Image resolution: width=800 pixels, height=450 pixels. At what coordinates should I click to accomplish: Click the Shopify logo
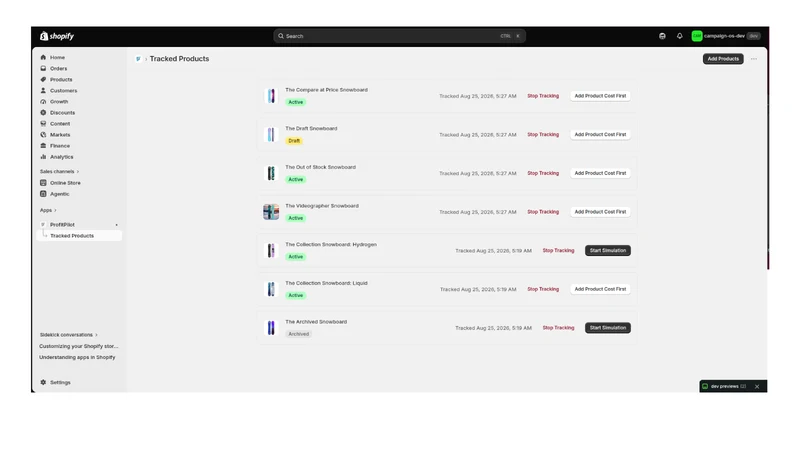(57, 36)
